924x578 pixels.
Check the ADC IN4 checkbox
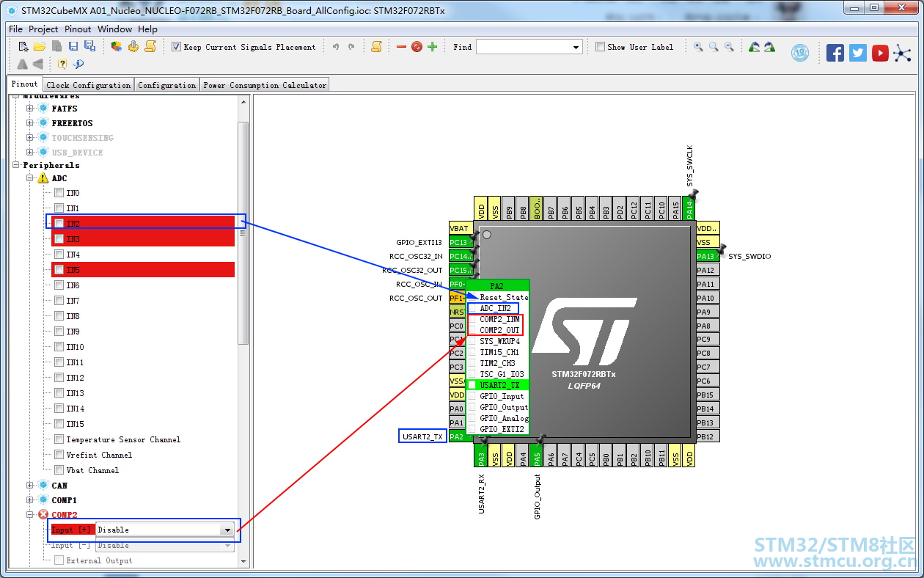click(59, 255)
